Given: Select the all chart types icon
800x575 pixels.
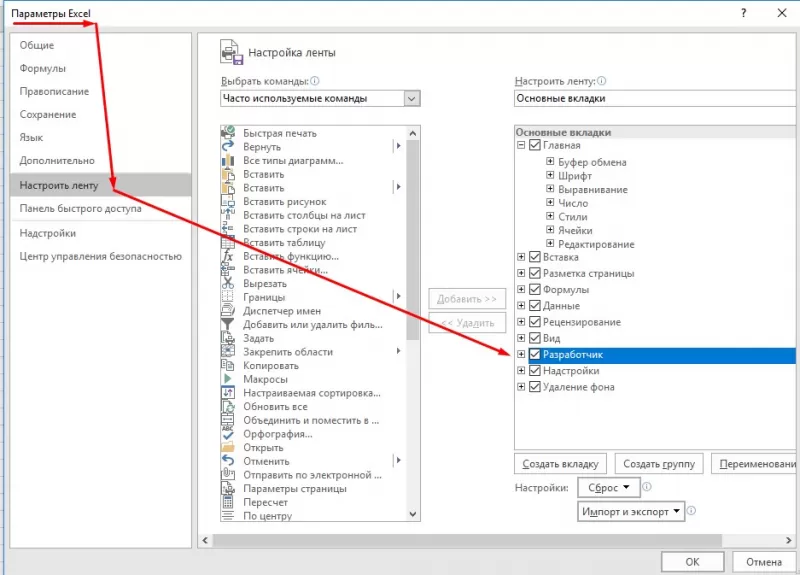Looking at the screenshot, I should coord(228,160).
